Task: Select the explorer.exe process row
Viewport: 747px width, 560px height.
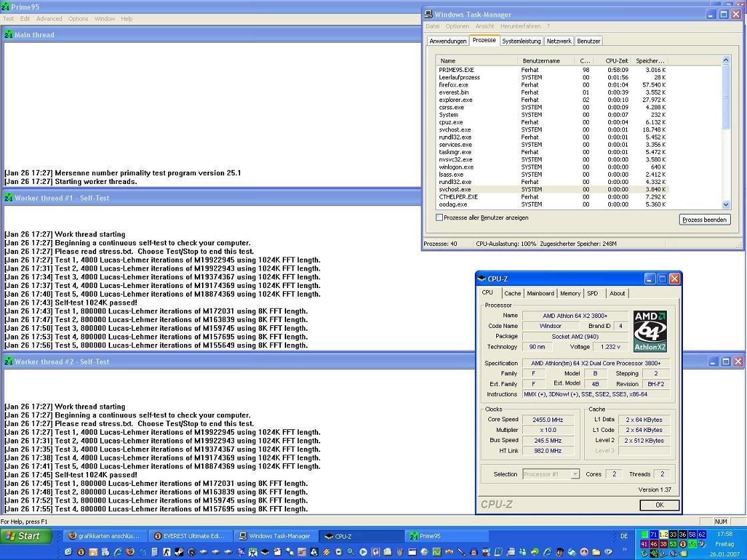Action: 553,100
